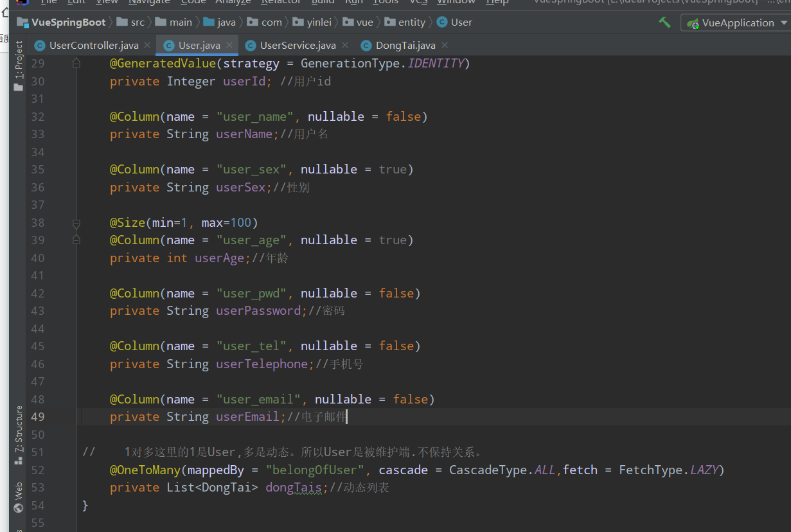Click the Build project hammer icon

click(x=665, y=22)
